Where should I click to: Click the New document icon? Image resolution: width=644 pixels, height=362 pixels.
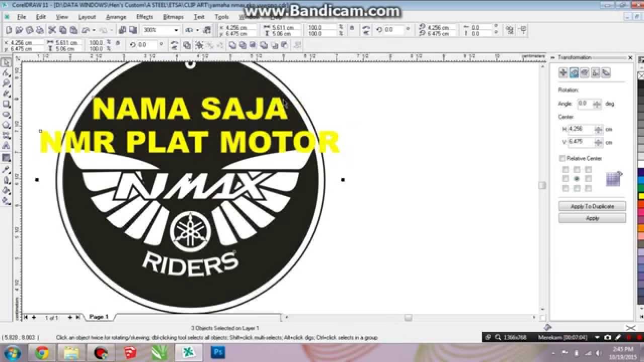click(9, 30)
